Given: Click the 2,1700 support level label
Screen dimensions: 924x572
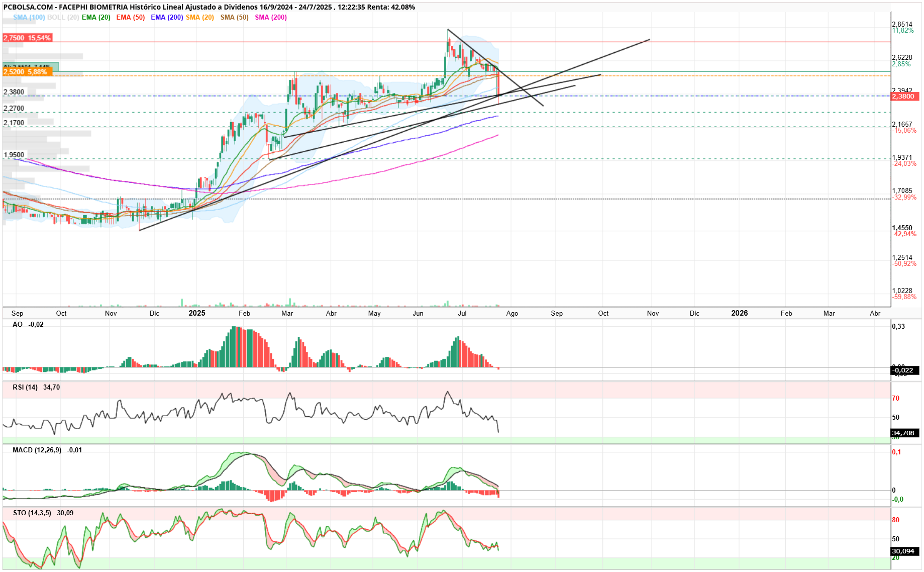Looking at the screenshot, I should (x=14, y=123).
